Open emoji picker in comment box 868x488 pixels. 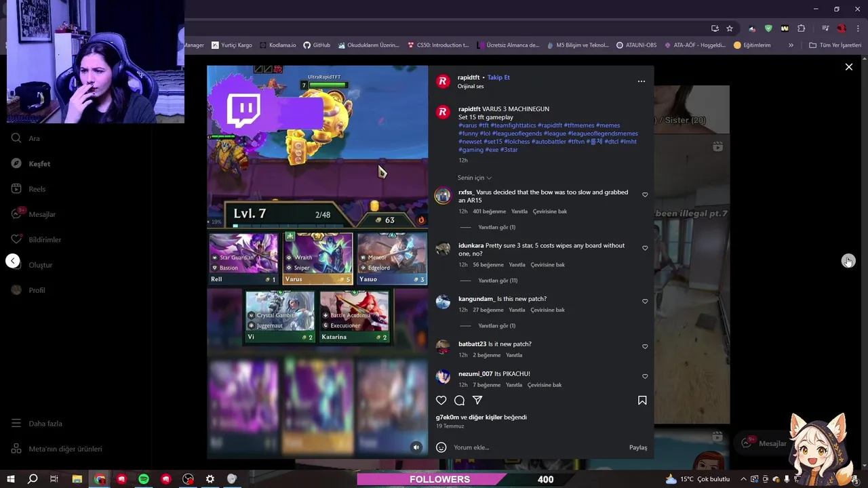point(441,447)
